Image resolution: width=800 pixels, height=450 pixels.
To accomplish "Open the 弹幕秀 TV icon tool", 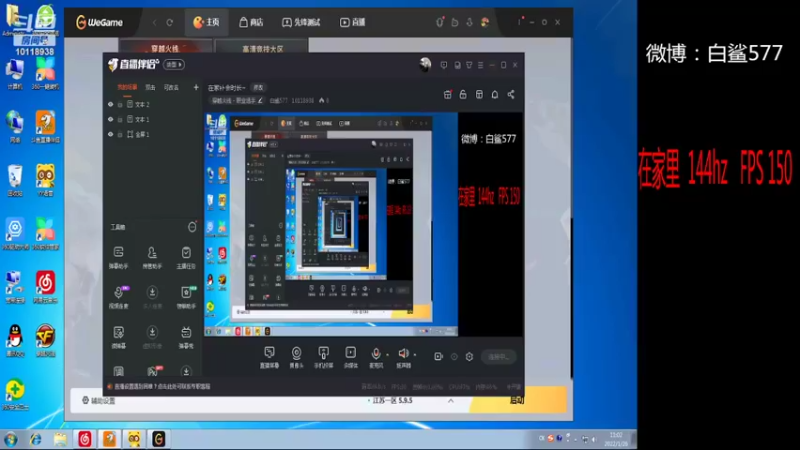I will coord(186,337).
